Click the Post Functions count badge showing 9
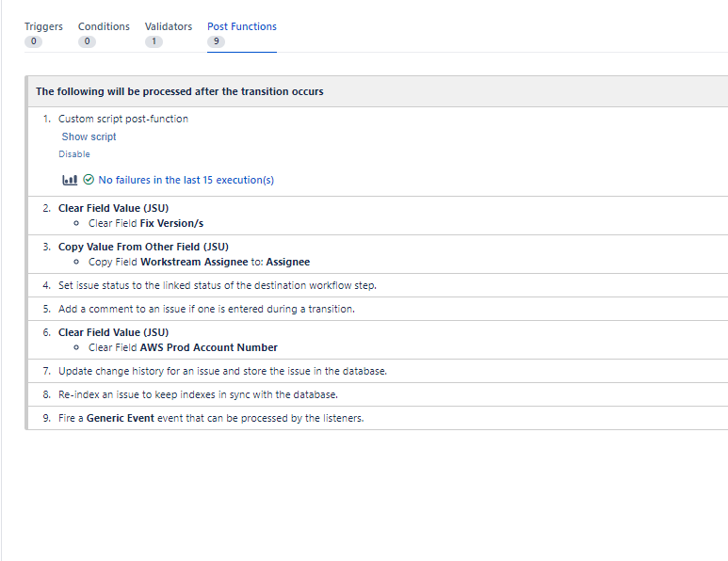 click(x=216, y=41)
